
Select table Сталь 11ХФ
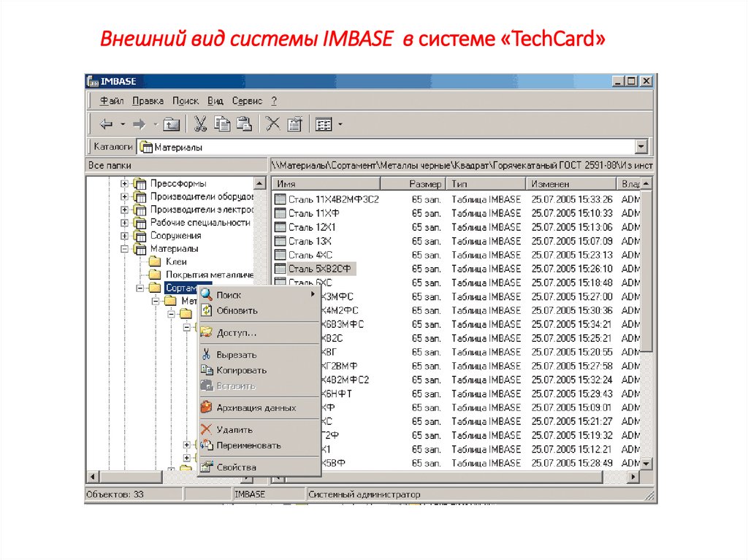click(x=314, y=213)
